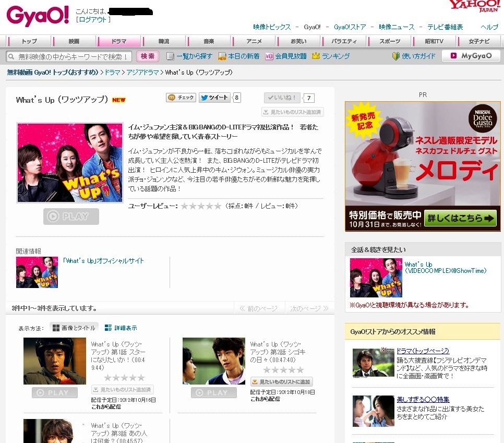The height and width of the screenshot is (443, 504).
Task: Click the 前のページ pagination link
Action: click(259, 308)
